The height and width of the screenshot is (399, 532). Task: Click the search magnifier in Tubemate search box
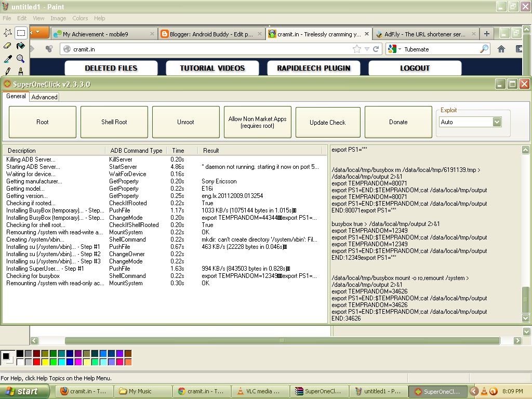click(484, 49)
